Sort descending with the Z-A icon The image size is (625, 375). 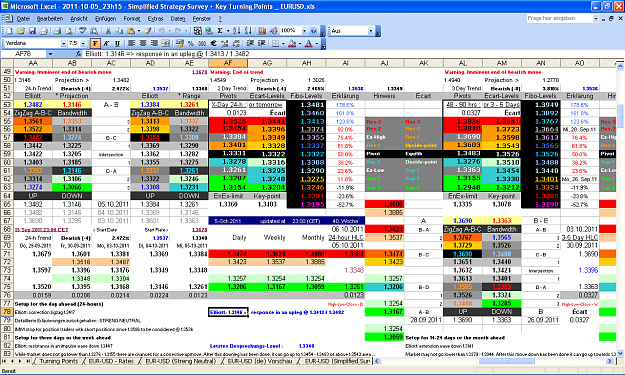point(248,31)
